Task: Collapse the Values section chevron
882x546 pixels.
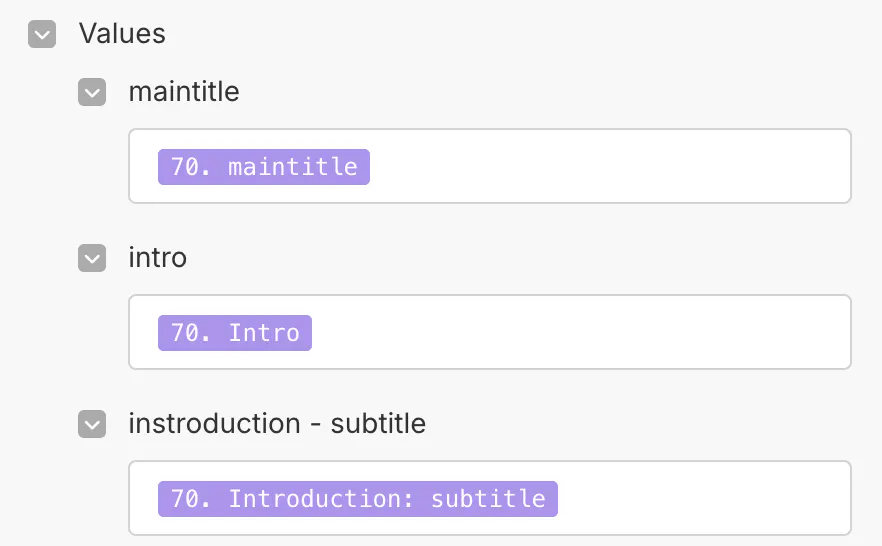Action: coord(42,35)
